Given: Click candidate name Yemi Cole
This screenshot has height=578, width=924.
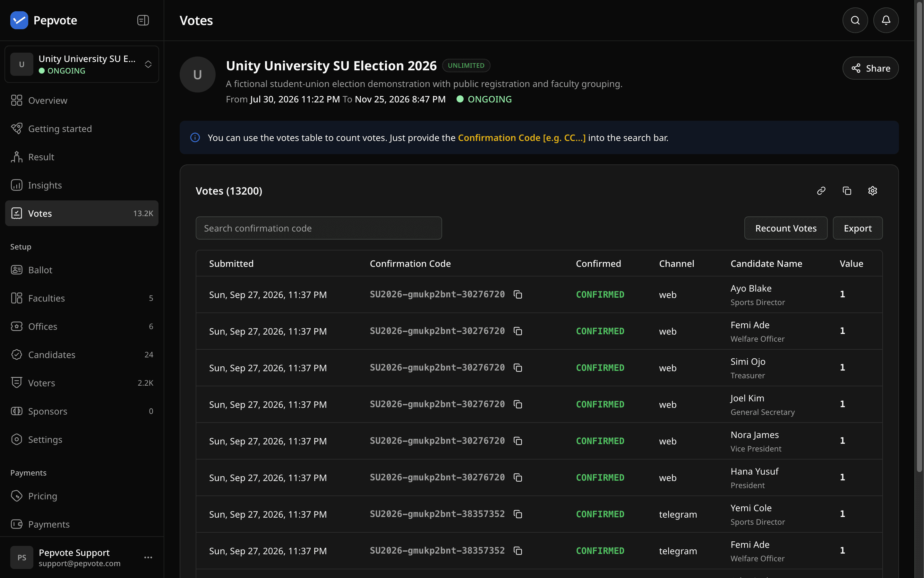Looking at the screenshot, I should 751,508.
